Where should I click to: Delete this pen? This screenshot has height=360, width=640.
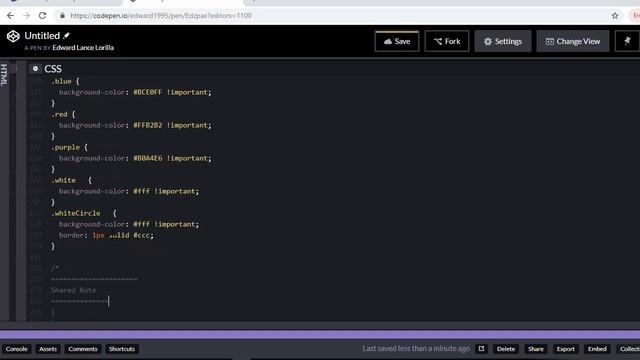506,349
